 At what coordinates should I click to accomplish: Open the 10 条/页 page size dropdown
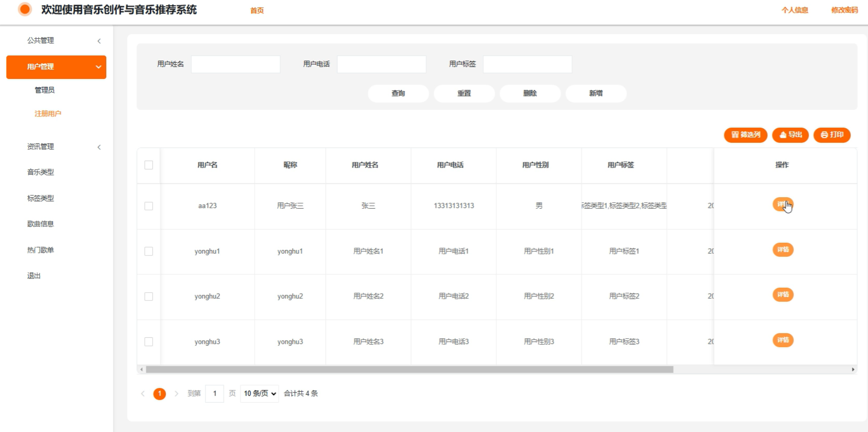[259, 393]
